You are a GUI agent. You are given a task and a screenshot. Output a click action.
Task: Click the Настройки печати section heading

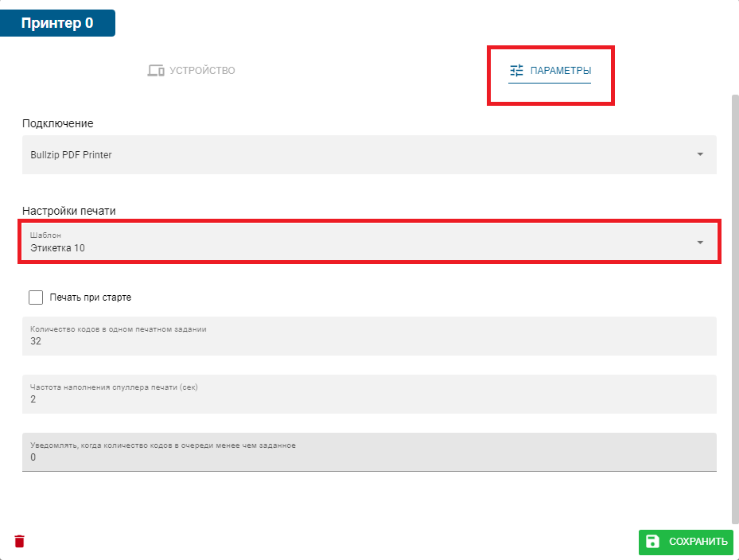coord(69,211)
